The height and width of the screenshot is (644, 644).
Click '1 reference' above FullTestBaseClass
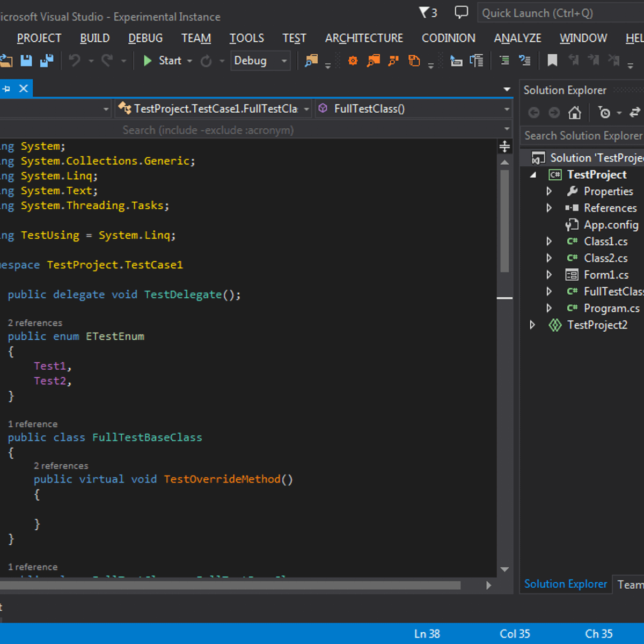33,424
